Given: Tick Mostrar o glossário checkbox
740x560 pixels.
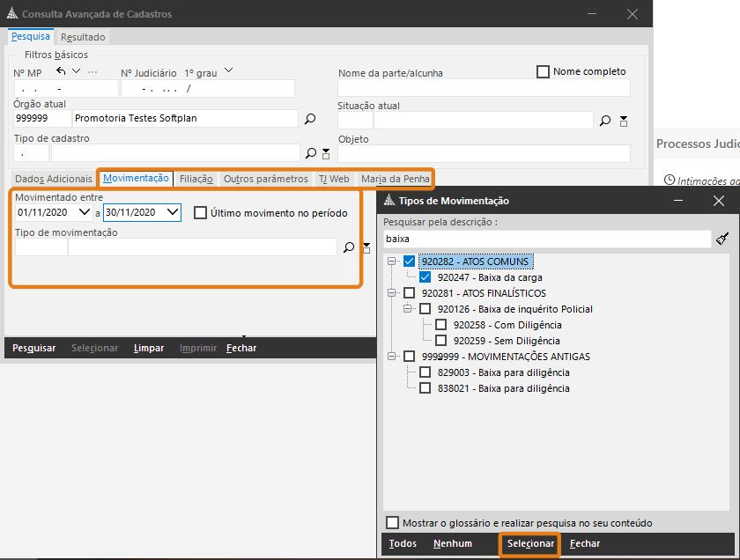Looking at the screenshot, I should (393, 522).
